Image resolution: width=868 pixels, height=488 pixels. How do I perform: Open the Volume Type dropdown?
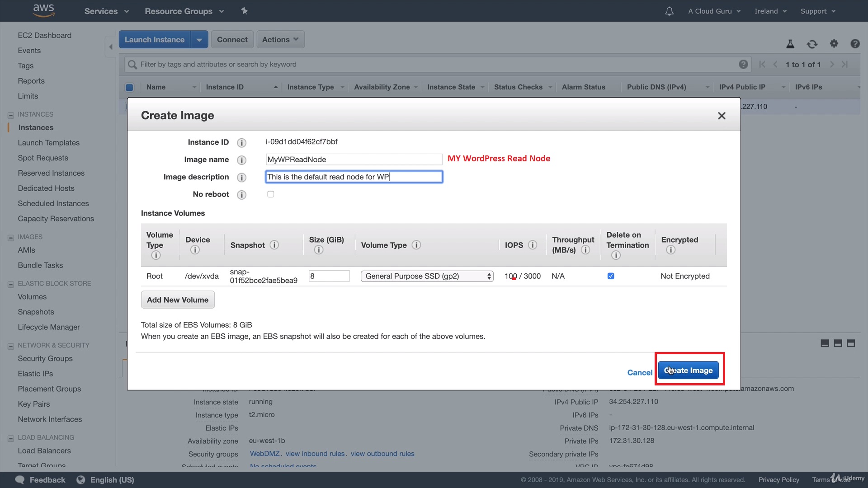coord(427,276)
